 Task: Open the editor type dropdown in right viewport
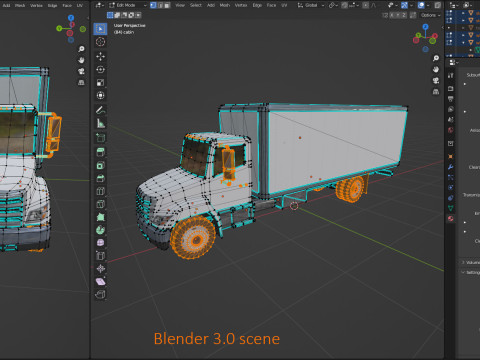99,5
